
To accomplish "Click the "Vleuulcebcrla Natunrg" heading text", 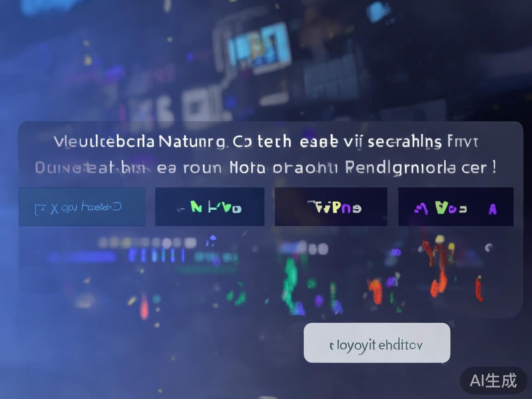I will pos(139,141).
